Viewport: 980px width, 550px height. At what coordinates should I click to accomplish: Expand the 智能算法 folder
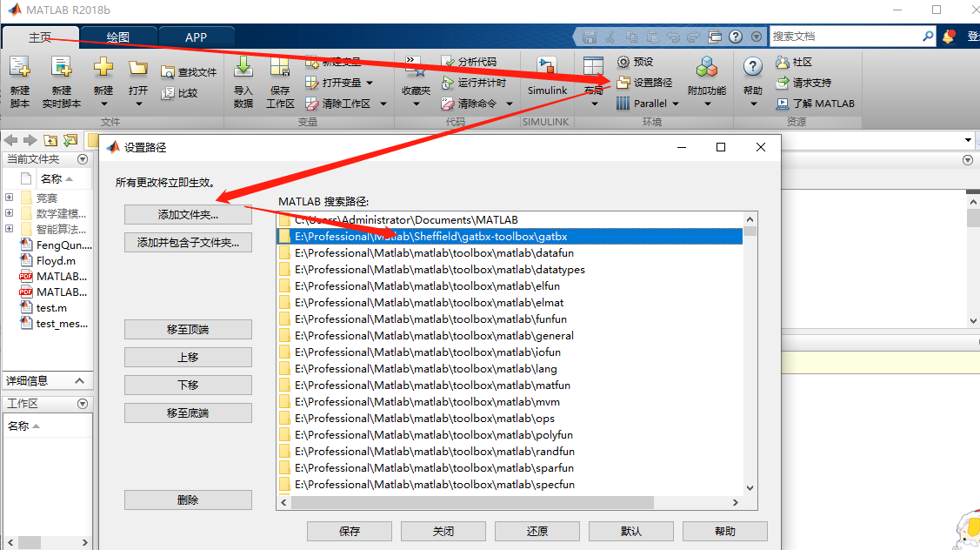coord(10,228)
